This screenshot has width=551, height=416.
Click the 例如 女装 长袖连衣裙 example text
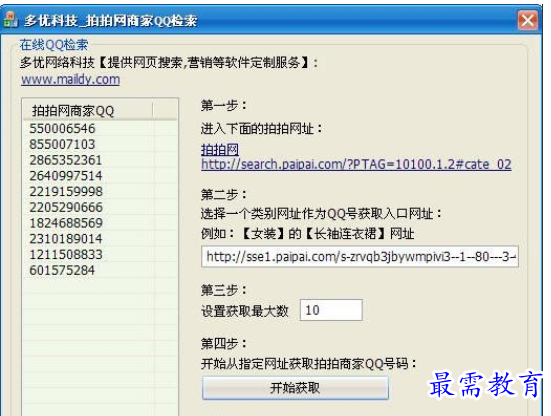point(307,234)
